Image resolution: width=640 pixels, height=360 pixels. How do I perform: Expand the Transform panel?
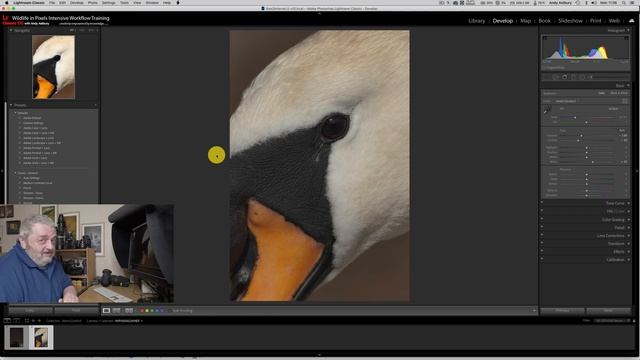pos(629,244)
